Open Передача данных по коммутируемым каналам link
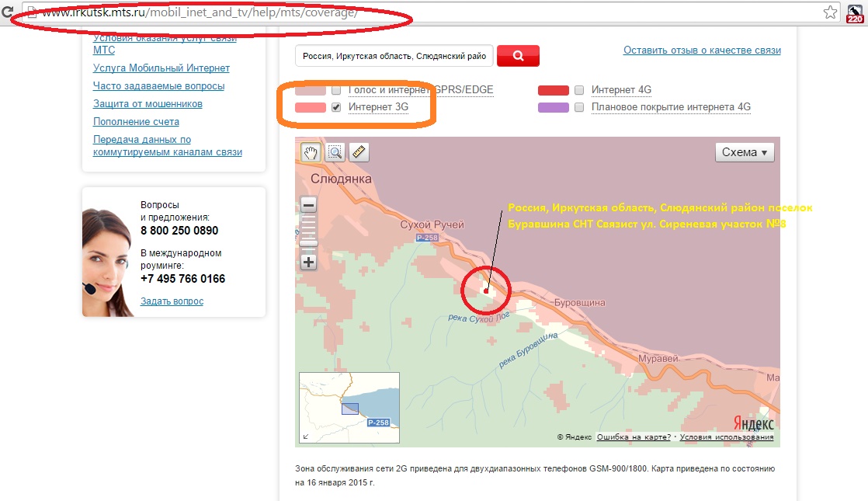The image size is (868, 501). tap(168, 145)
